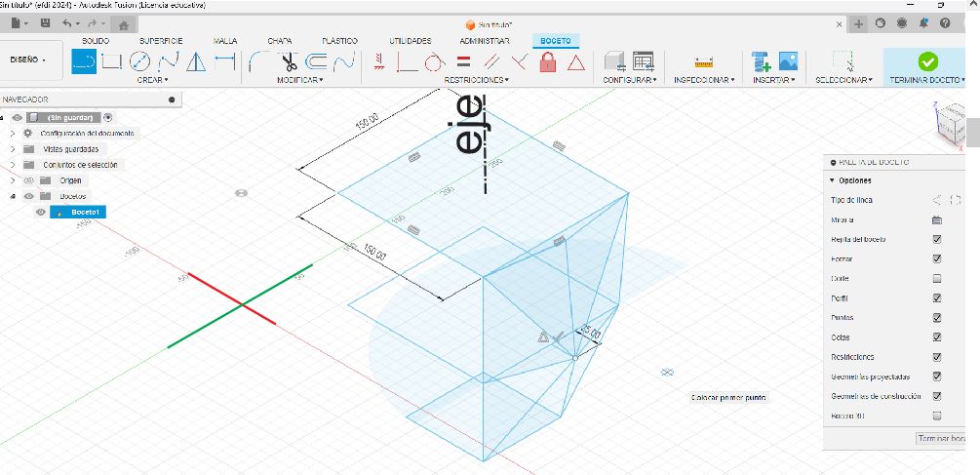The image size is (980, 475).
Task: Open the DISEÑO workspace dropdown
Action: click(x=28, y=60)
